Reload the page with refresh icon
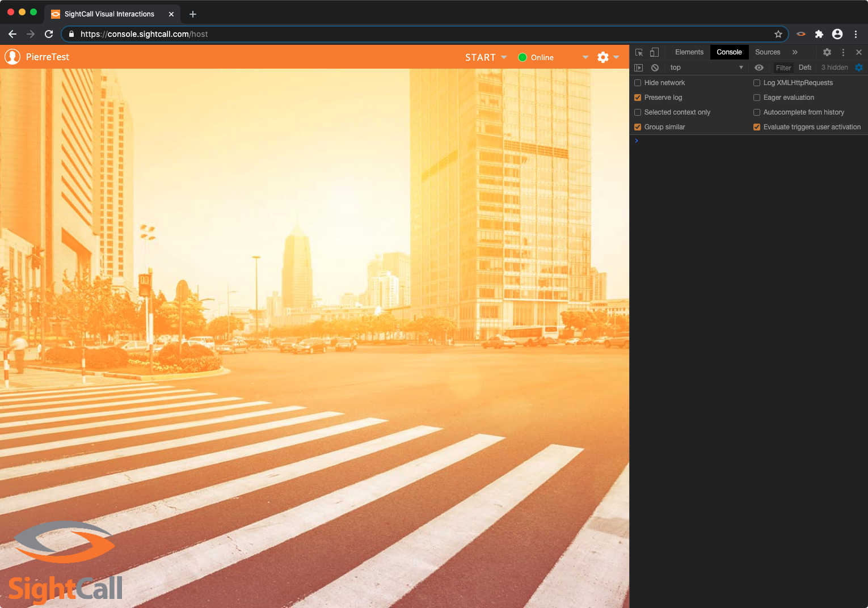This screenshot has height=608, width=868. point(49,34)
